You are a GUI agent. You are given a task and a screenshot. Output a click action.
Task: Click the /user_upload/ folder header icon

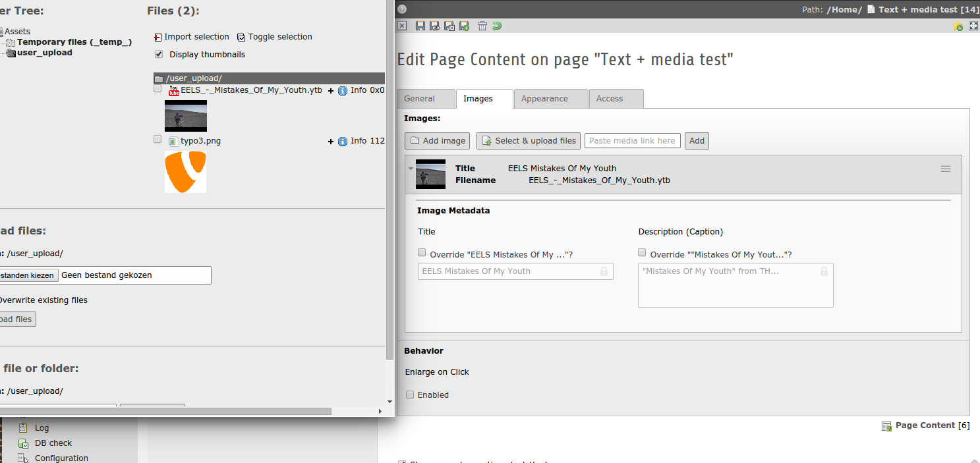[x=159, y=78]
